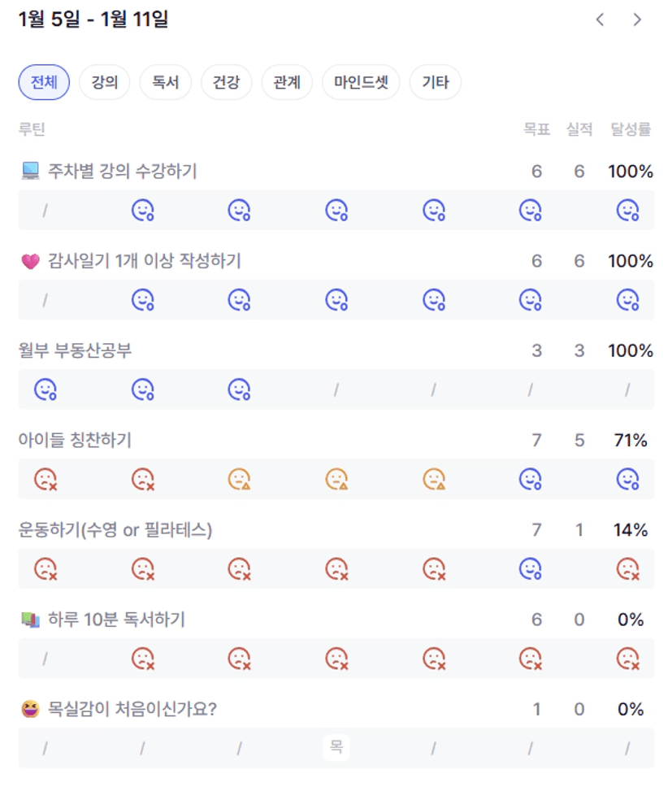Click the 달성률 column header
Screen dimensions: 672x787
pyautogui.click(x=631, y=129)
